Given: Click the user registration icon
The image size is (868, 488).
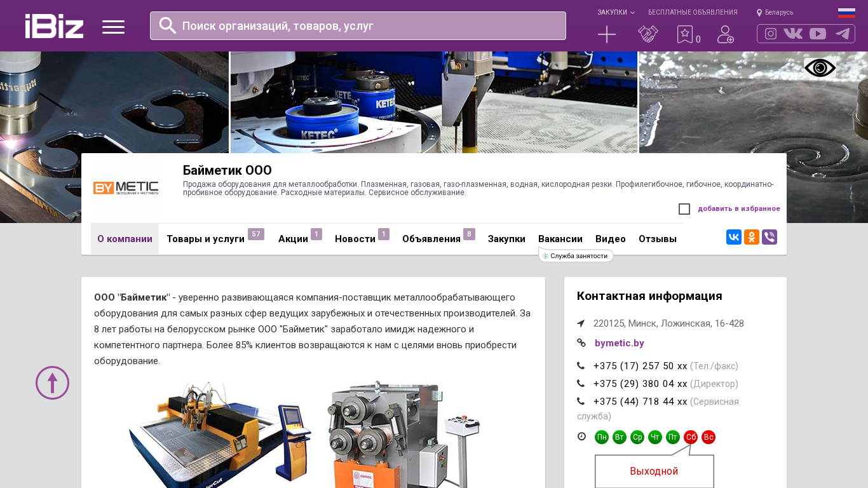Looking at the screenshot, I should coord(726,34).
